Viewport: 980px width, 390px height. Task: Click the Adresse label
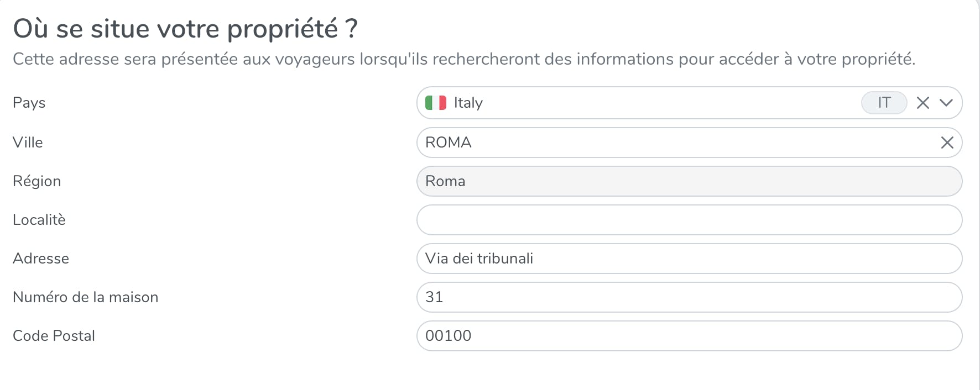click(41, 259)
